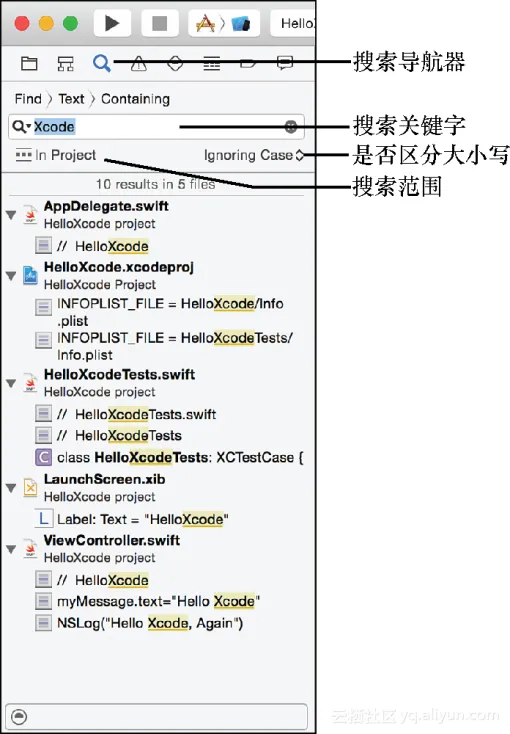
Task: Collapse the AppDelegate.swift results group
Action: 11,215
